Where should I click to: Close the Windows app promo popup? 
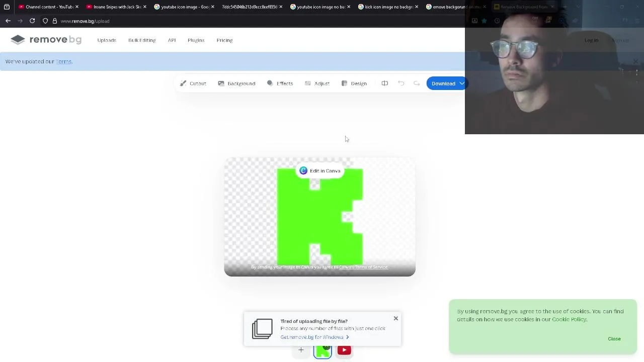pos(396,318)
